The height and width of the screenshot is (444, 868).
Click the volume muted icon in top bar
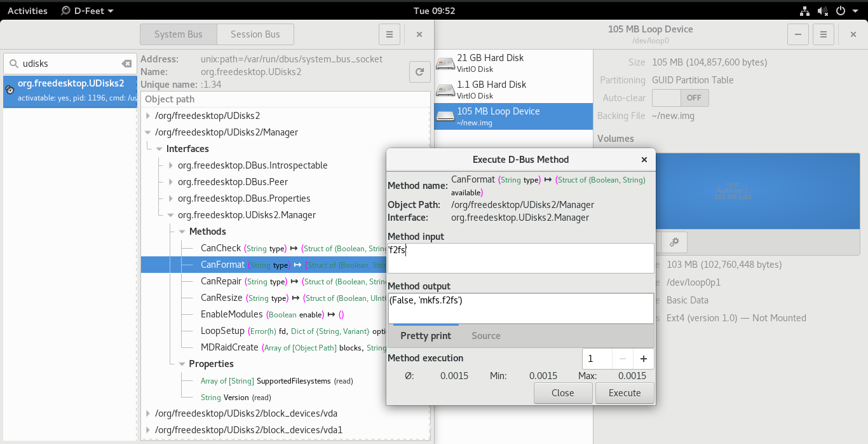(x=822, y=11)
